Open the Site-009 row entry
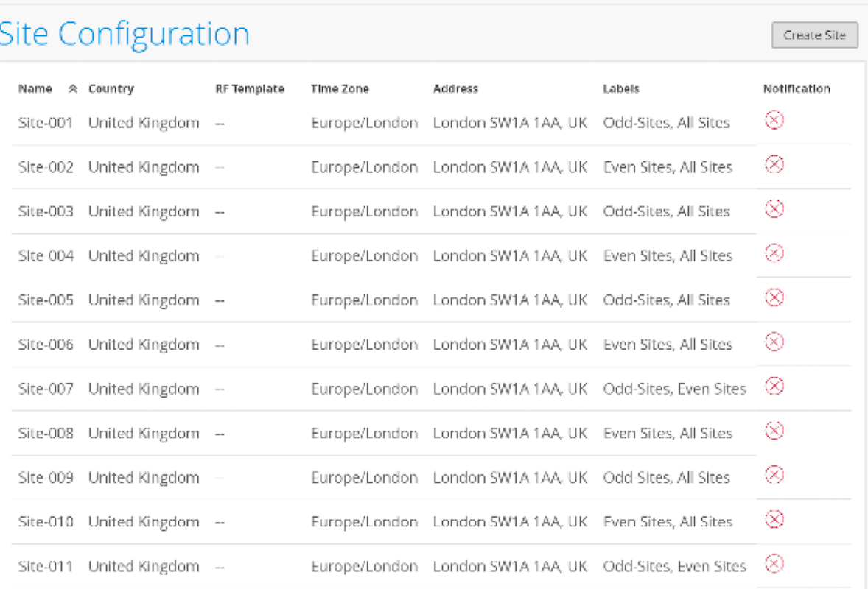This screenshot has width=868, height=589. click(x=46, y=478)
